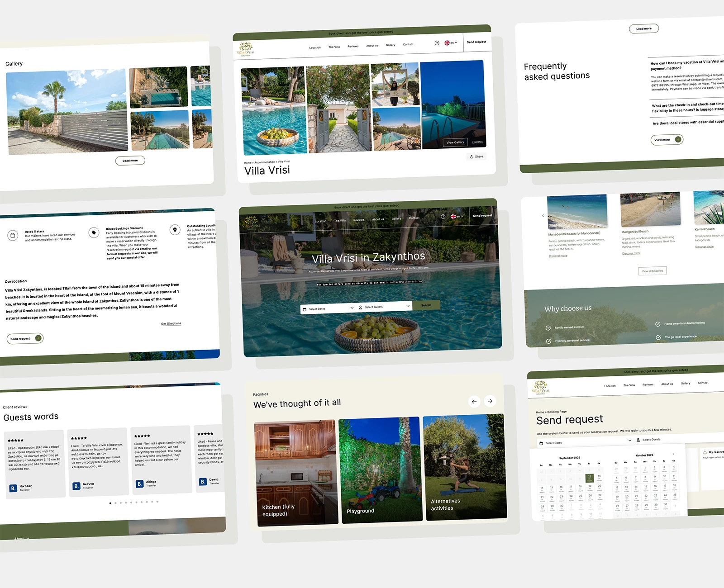
Task: Click the tag icon beside Direct Bookings Discount
Action: pyautogui.click(x=94, y=232)
